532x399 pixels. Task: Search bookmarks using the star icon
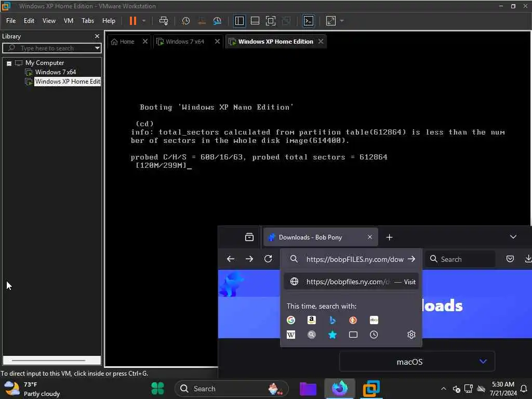point(332,335)
